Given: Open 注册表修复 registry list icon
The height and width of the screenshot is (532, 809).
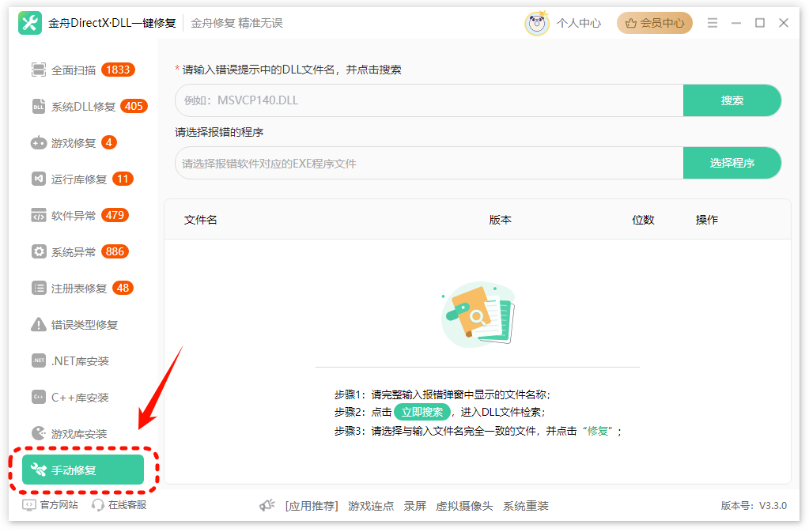Looking at the screenshot, I should point(39,289).
